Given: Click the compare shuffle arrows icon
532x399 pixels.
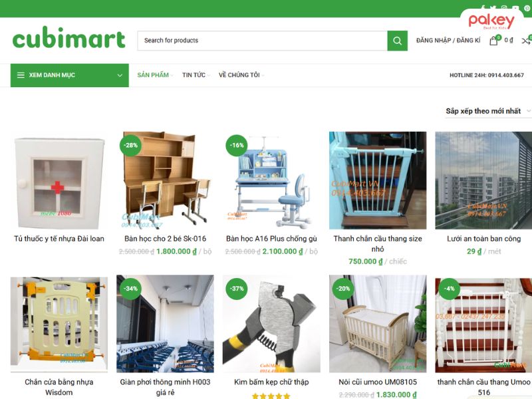Looking at the screenshot, I should 526,41.
